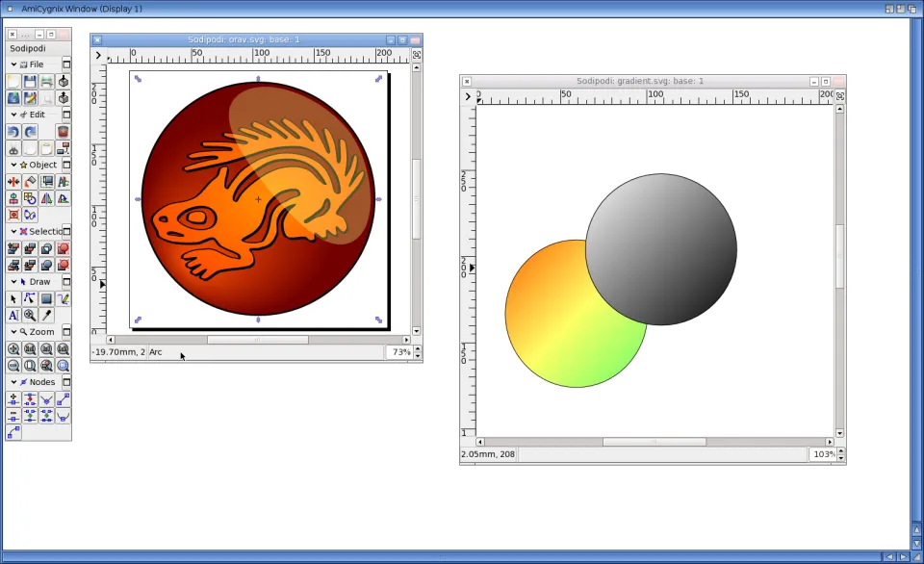Collapse the Edit section in toolbox

13,115
